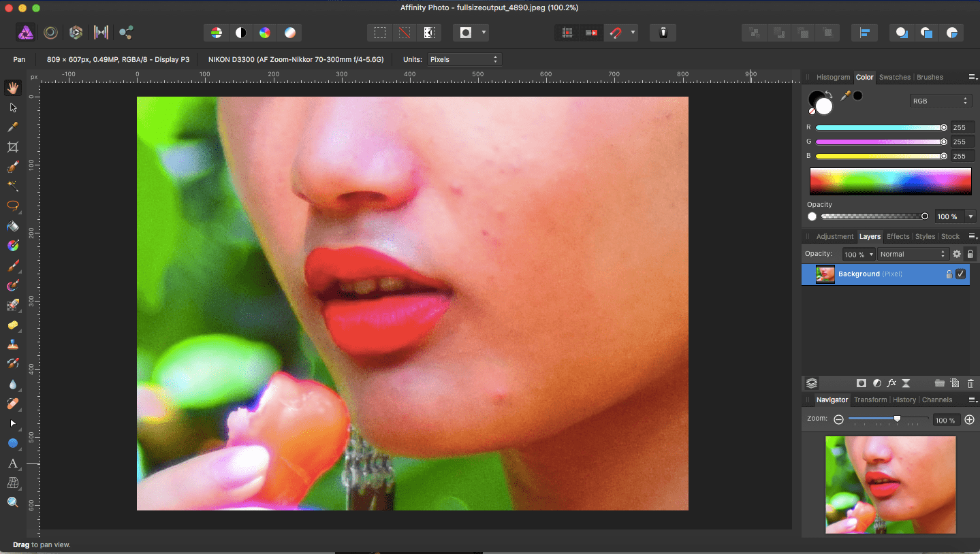980x554 pixels.
Task: Click the Navigator preview thumbnail
Action: (891, 485)
